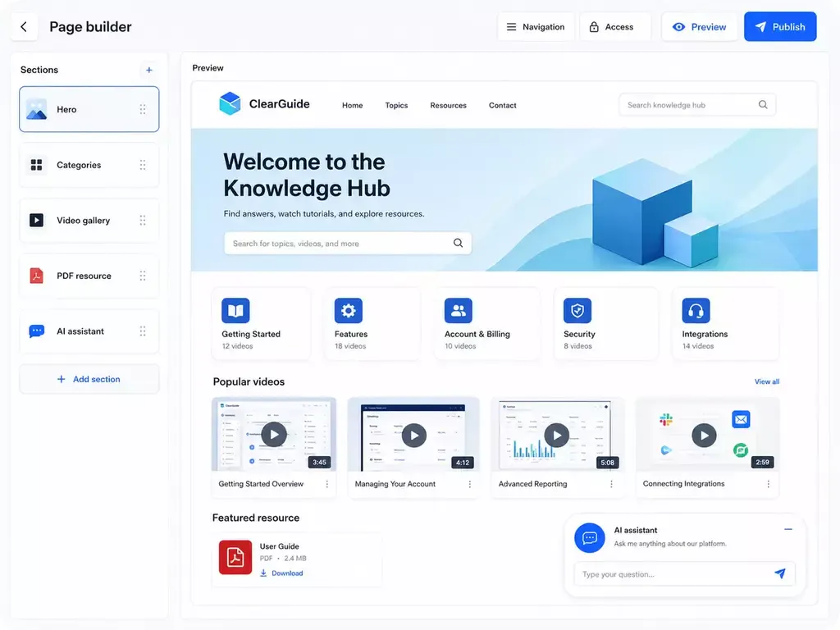Image resolution: width=840 pixels, height=630 pixels.
Task: Click the User Guide title text
Action: (x=279, y=546)
